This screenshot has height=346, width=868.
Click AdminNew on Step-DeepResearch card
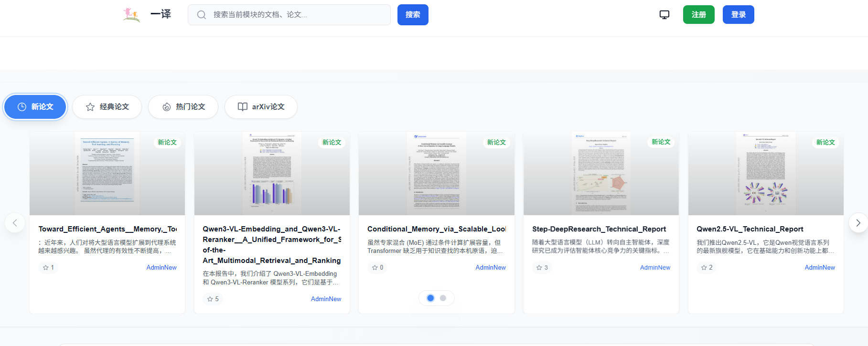click(655, 268)
